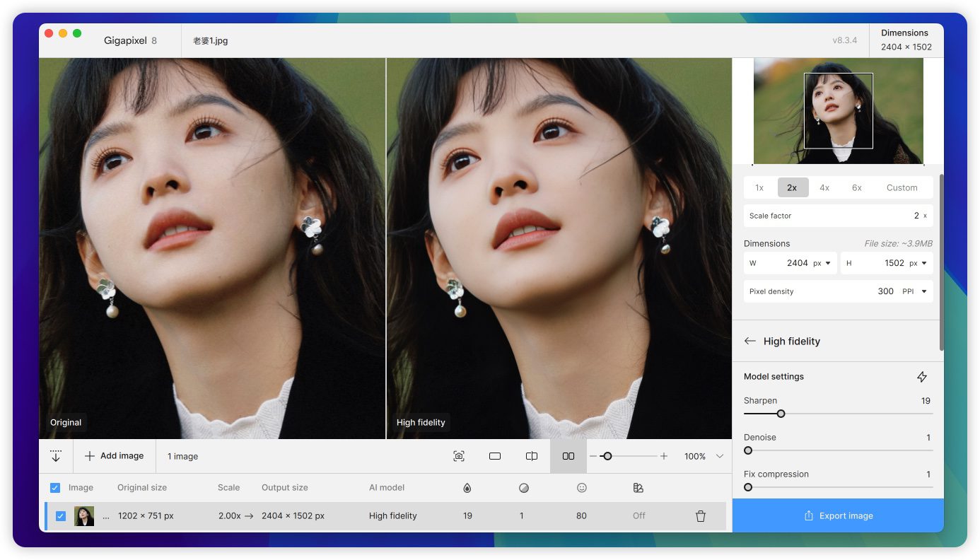The width and height of the screenshot is (980, 560).
Task: Click the Sharpen slider handle
Action: pos(781,414)
